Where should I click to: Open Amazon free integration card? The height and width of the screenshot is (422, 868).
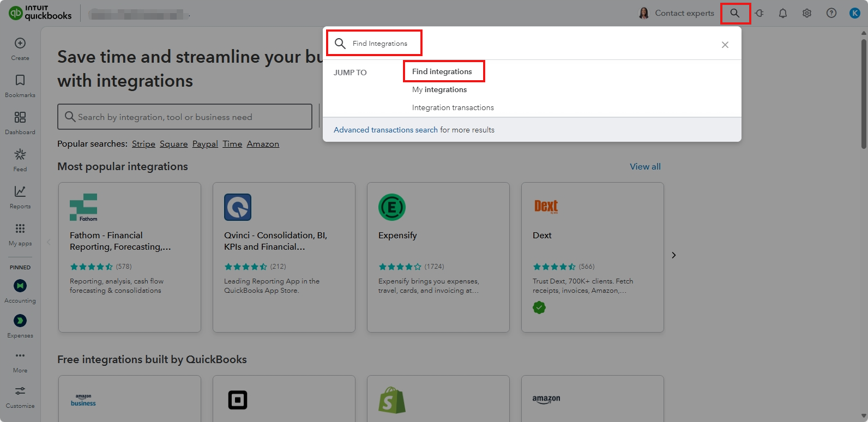593,399
